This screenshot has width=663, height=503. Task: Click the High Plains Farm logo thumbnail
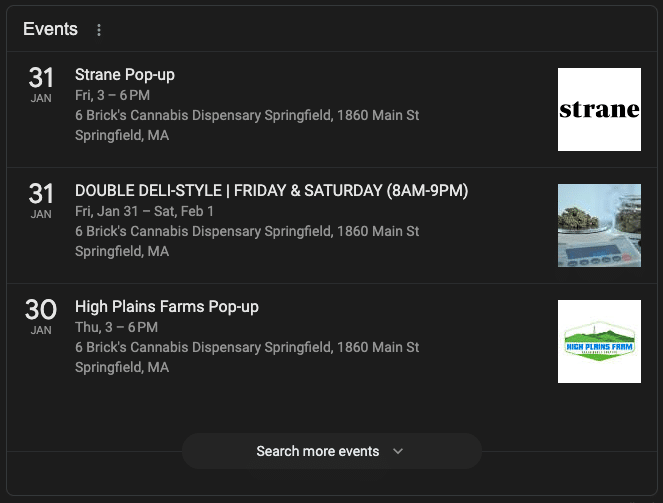pyautogui.click(x=599, y=342)
